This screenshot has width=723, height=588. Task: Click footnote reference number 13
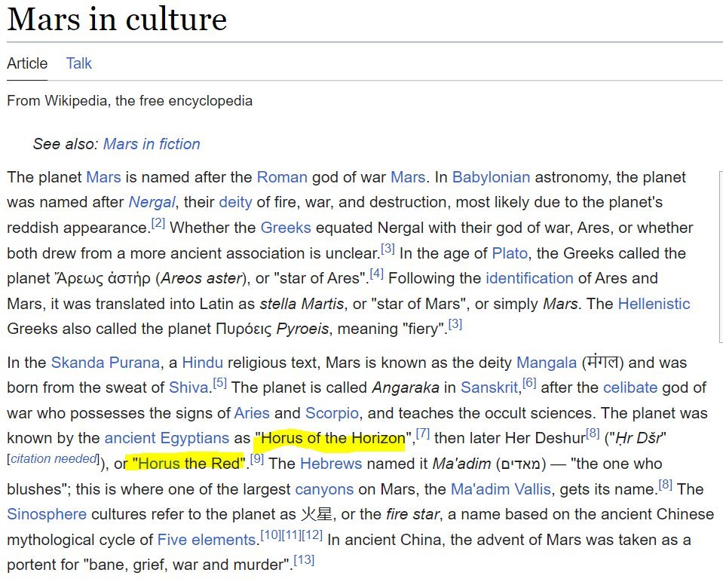tap(304, 560)
